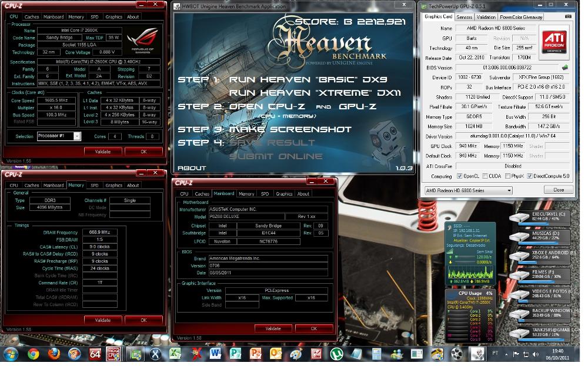Click the network traffic graph gadget

tap(470, 273)
